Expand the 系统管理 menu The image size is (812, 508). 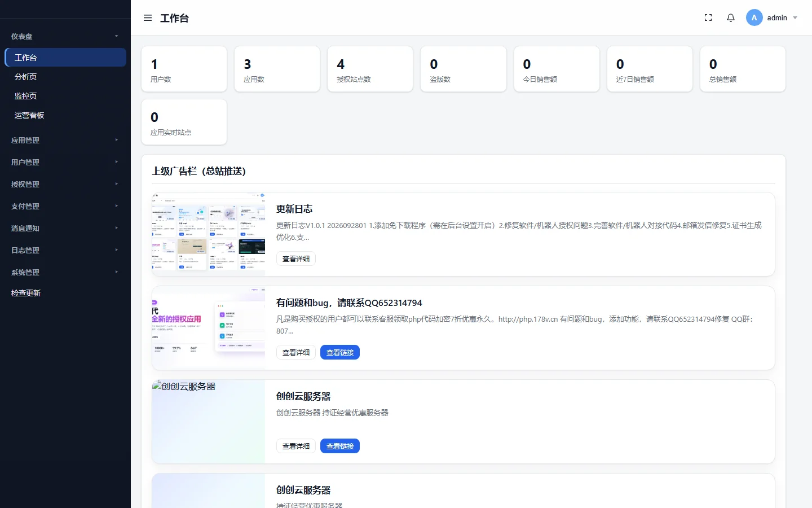65,272
